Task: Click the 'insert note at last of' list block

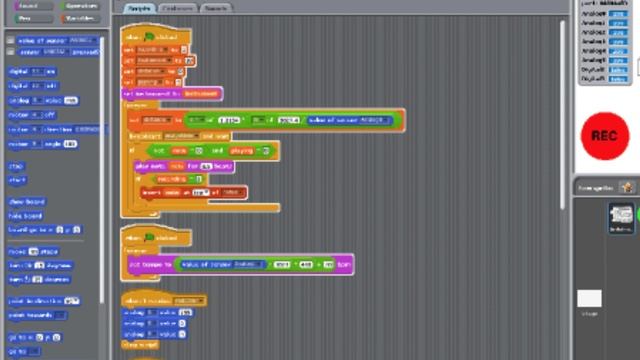Action: pyautogui.click(x=194, y=192)
